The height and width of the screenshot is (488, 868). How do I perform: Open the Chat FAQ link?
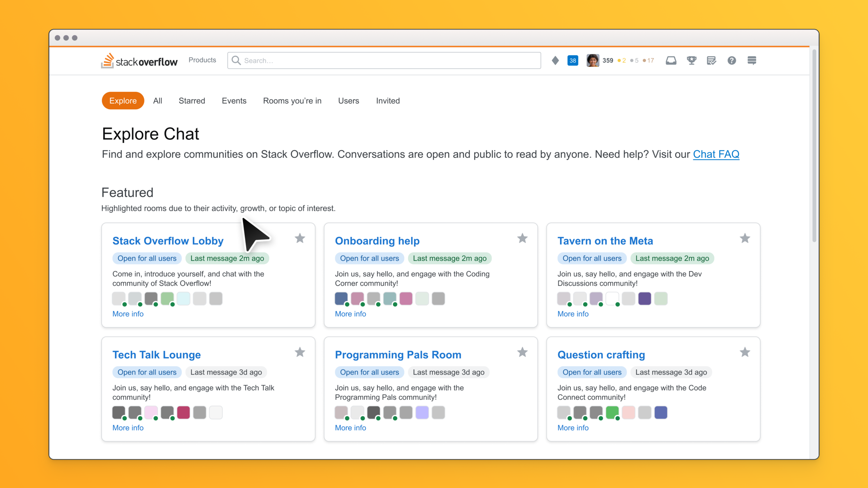tap(716, 154)
